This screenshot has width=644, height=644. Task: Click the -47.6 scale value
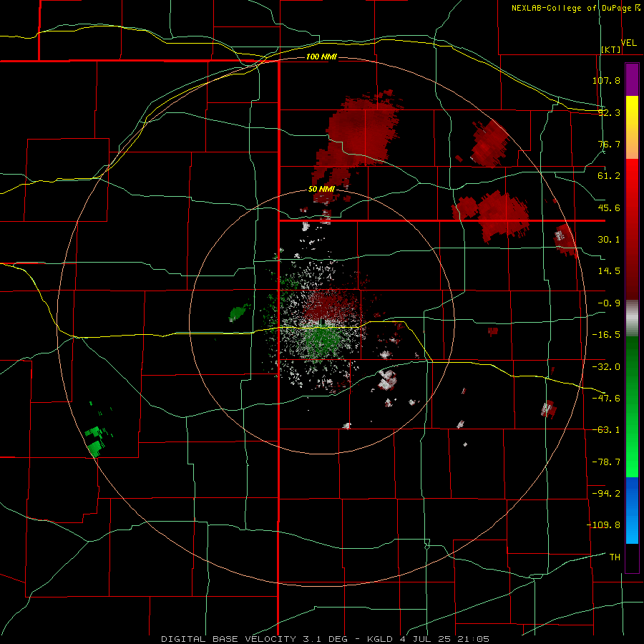coord(606,399)
